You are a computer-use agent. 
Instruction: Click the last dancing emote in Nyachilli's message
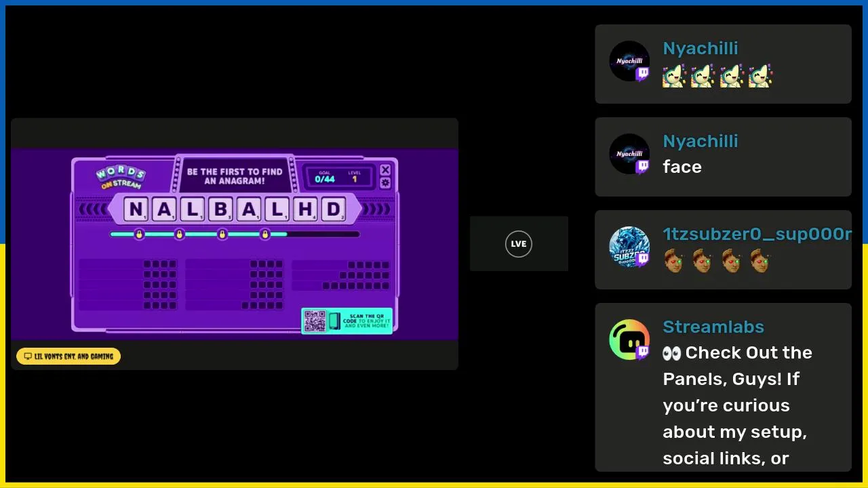tap(760, 76)
